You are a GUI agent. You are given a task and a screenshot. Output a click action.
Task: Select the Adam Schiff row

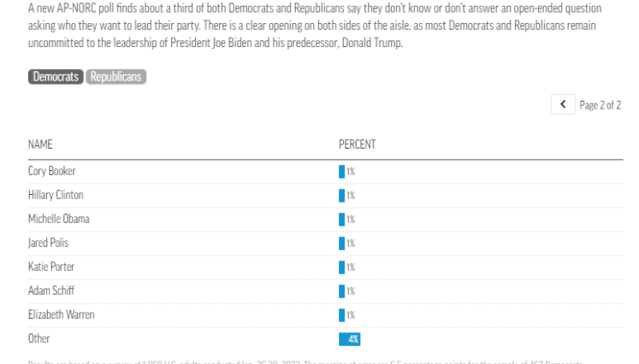coord(326,291)
